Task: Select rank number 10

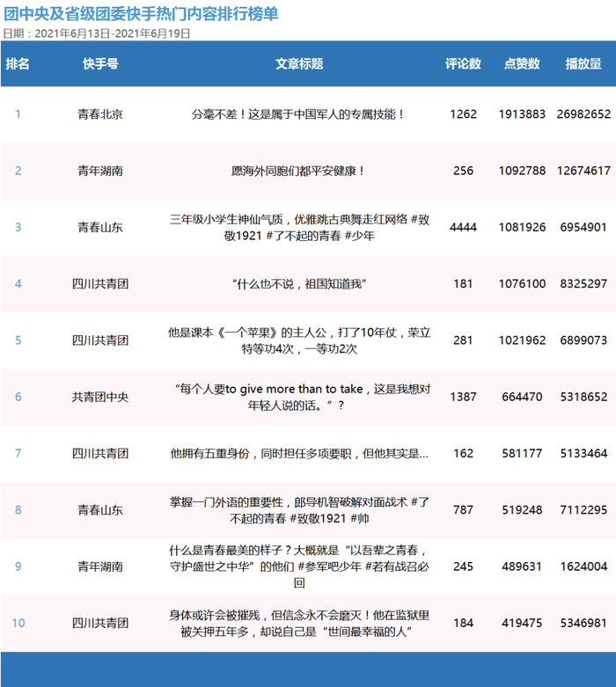Action: (x=18, y=623)
